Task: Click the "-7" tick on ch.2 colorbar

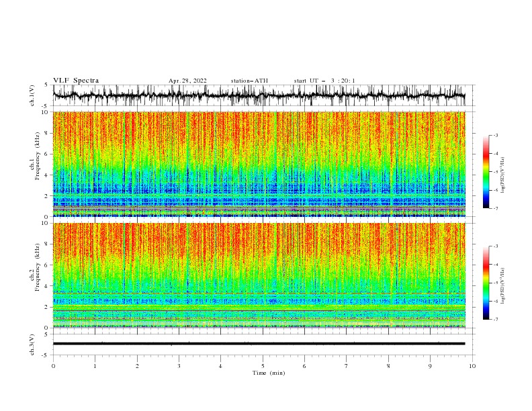Action: click(x=495, y=320)
